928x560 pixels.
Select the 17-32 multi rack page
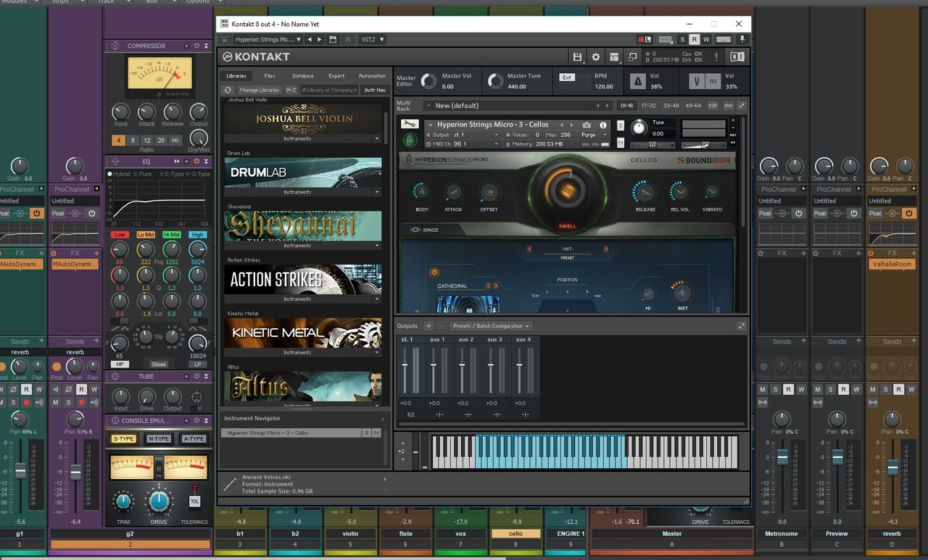[649, 106]
